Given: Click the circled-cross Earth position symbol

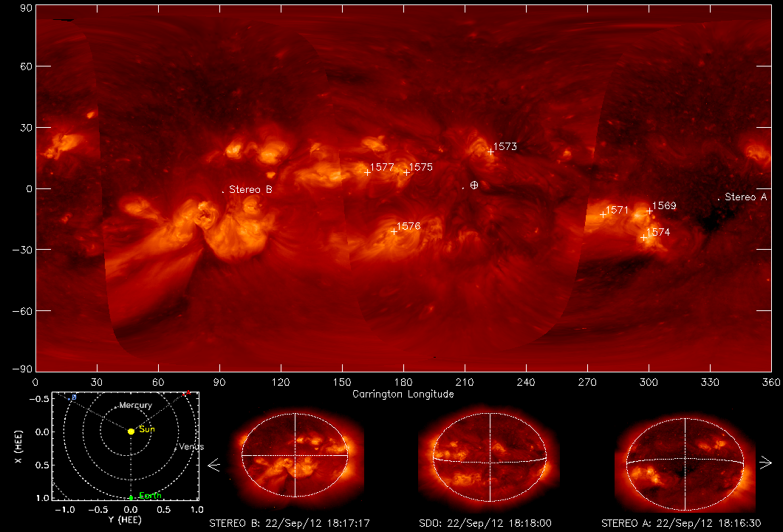Looking at the screenshot, I should (x=474, y=185).
